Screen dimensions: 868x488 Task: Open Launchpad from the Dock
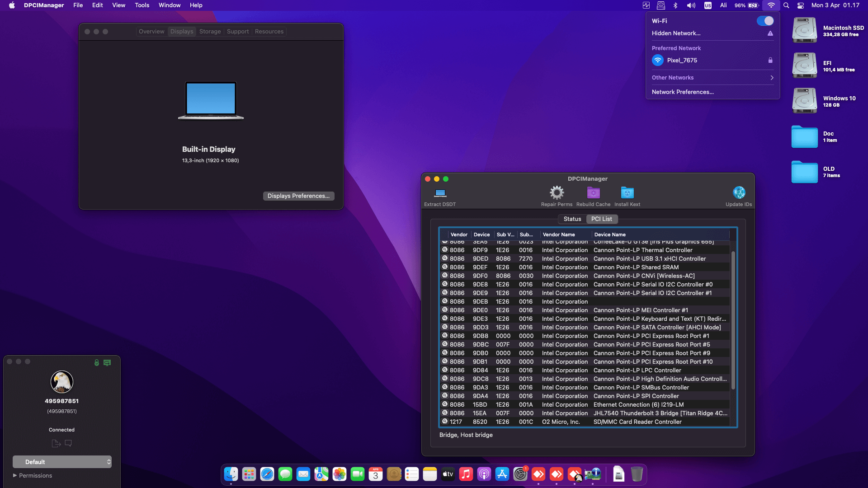pyautogui.click(x=249, y=474)
